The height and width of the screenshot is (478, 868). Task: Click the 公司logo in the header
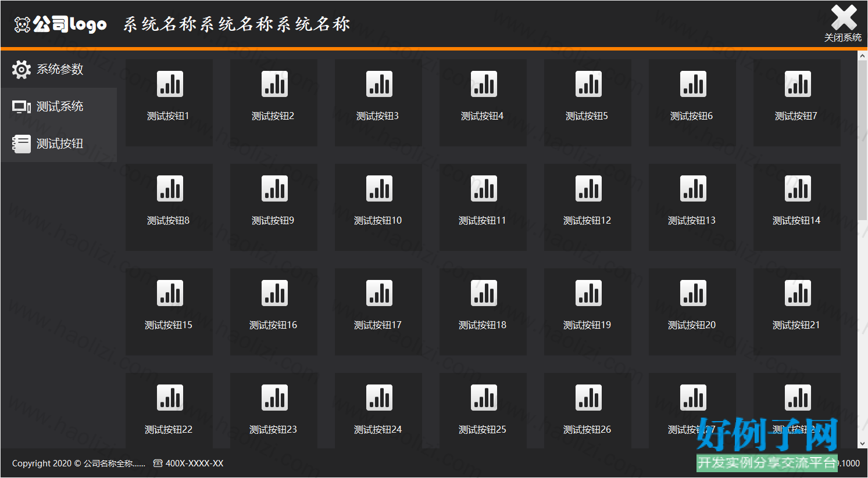tap(60, 24)
